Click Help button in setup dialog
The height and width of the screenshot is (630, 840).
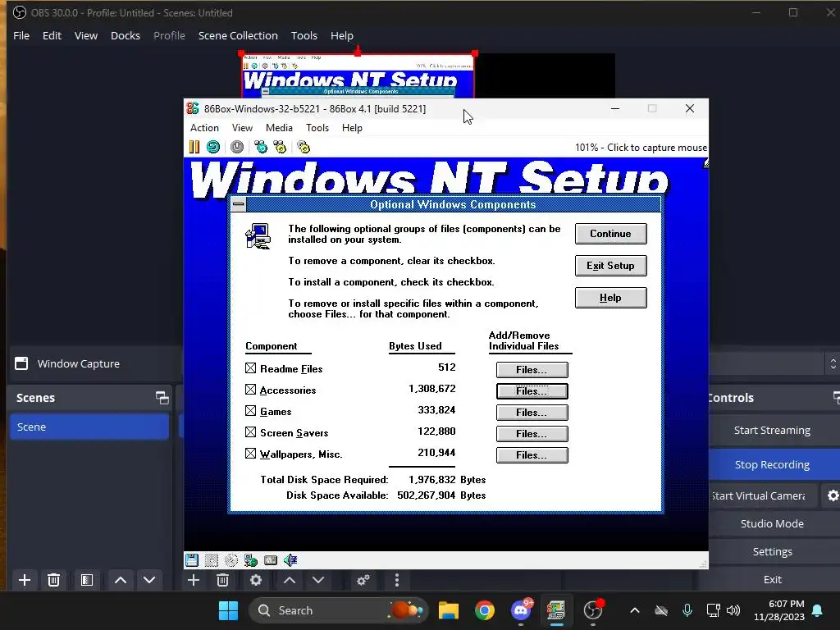pos(610,298)
